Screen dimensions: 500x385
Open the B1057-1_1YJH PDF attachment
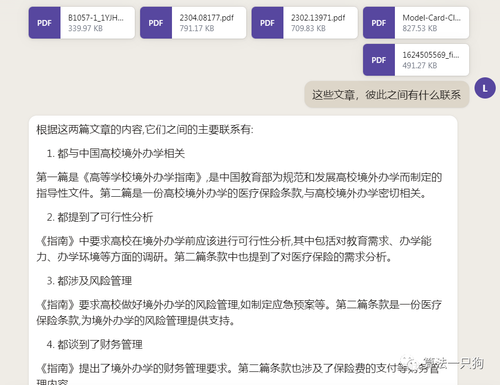[x=82, y=23]
